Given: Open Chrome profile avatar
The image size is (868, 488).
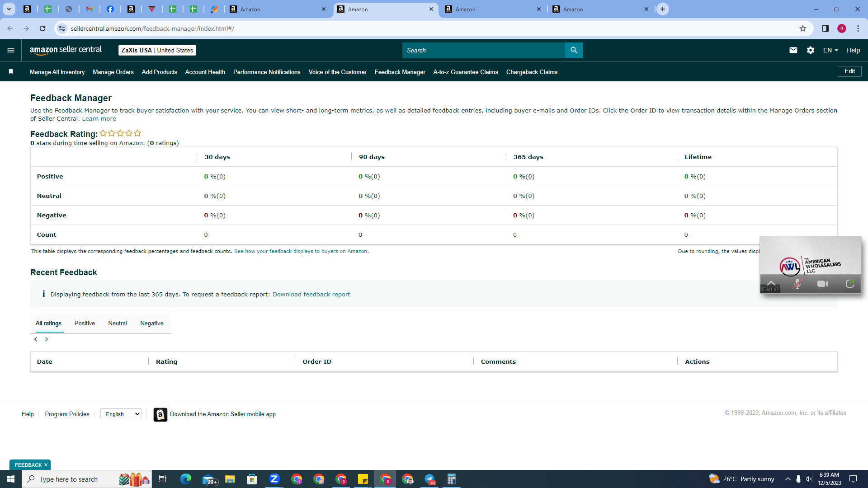Looking at the screenshot, I should (842, 28).
